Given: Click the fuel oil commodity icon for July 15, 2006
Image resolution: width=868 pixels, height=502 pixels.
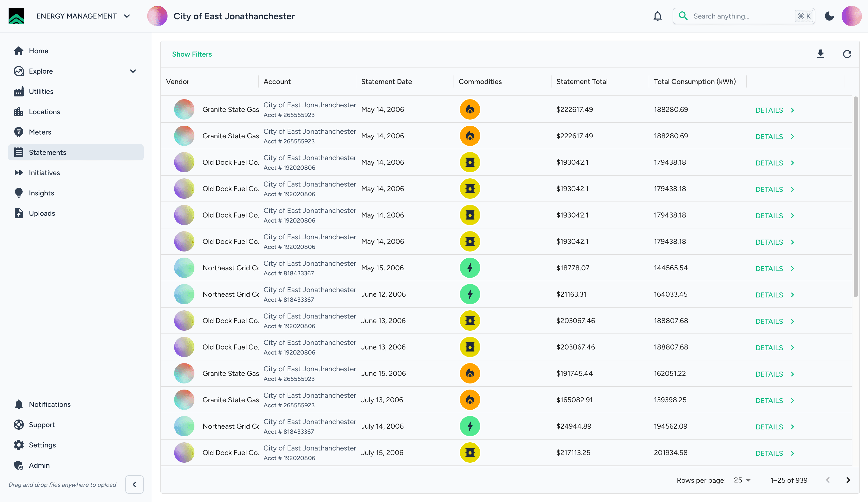Looking at the screenshot, I should coord(470,453).
